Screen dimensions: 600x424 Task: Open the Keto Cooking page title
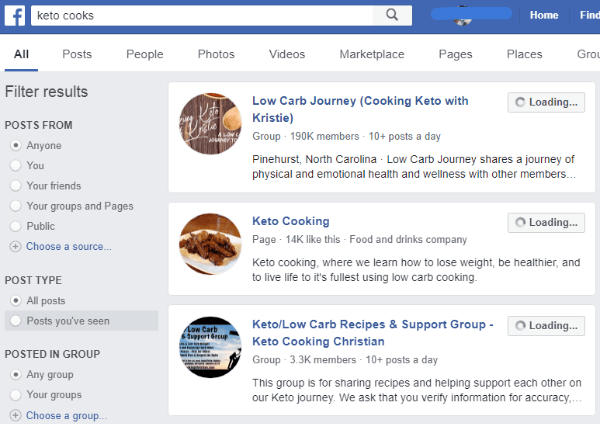coord(291,221)
